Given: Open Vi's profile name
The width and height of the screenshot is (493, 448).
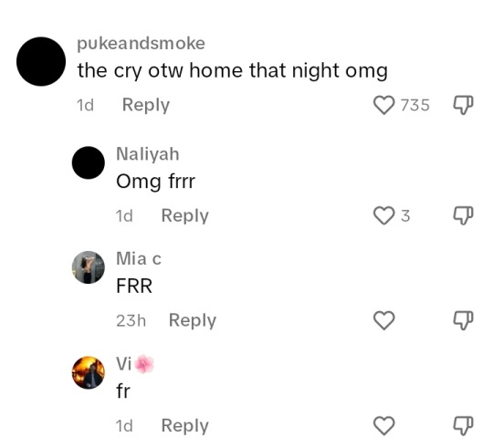Looking at the screenshot, I should tap(135, 364).
